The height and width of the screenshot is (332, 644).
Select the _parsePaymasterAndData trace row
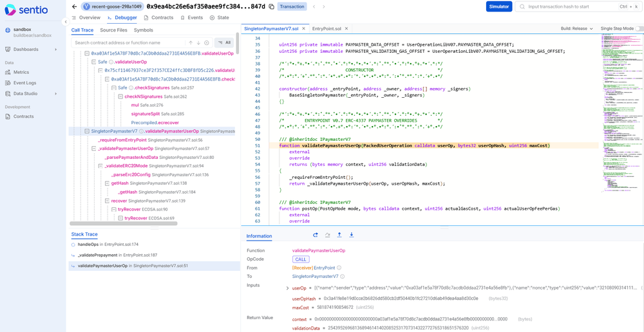(x=159, y=157)
